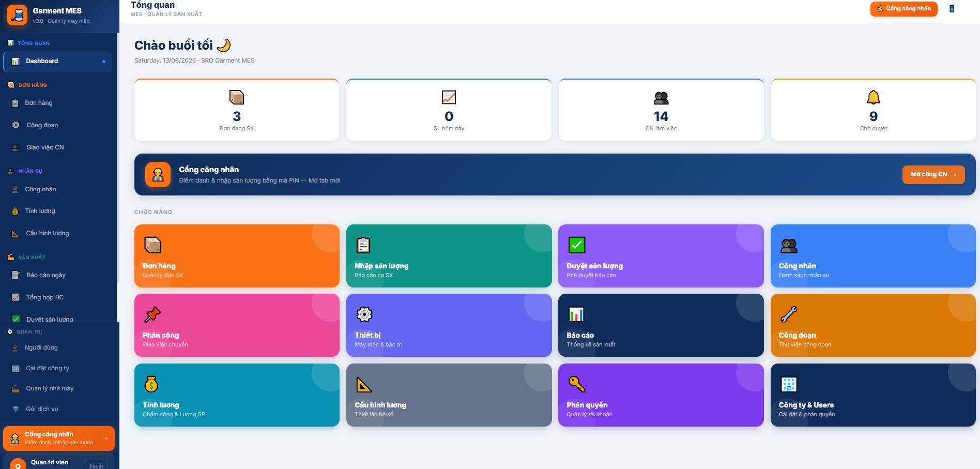This screenshot has width=980, height=469.
Task: Click the Garment MES spool logo icon
Action: (x=17, y=15)
